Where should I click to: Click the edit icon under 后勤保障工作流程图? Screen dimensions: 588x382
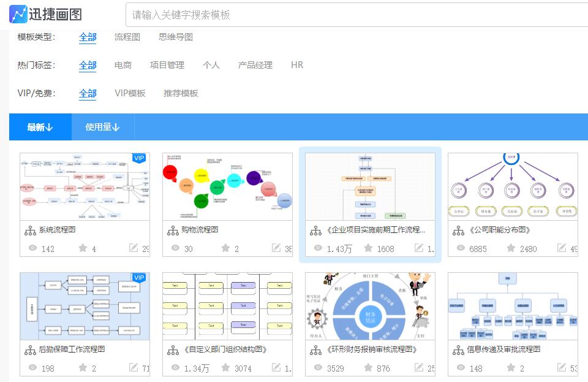(135, 368)
